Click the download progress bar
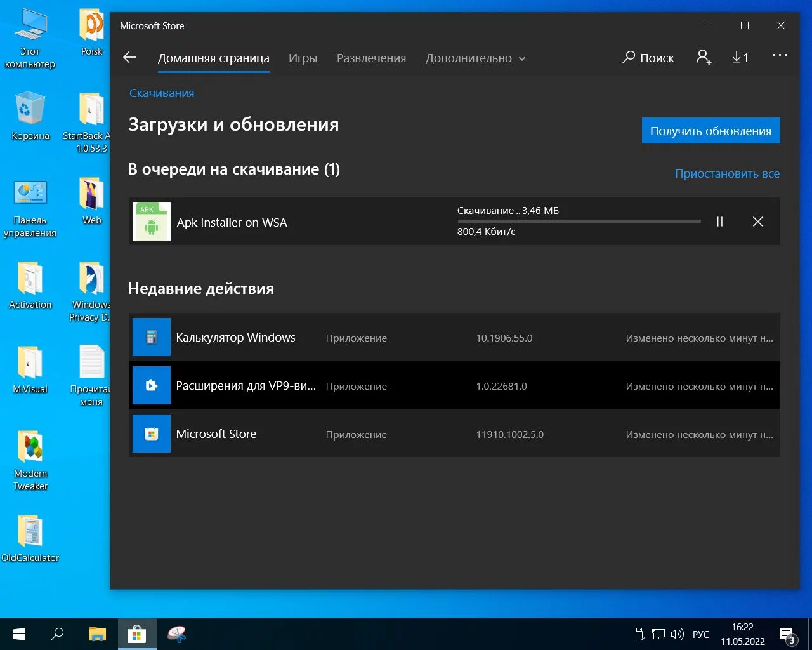Image resolution: width=812 pixels, height=650 pixels. tap(579, 222)
